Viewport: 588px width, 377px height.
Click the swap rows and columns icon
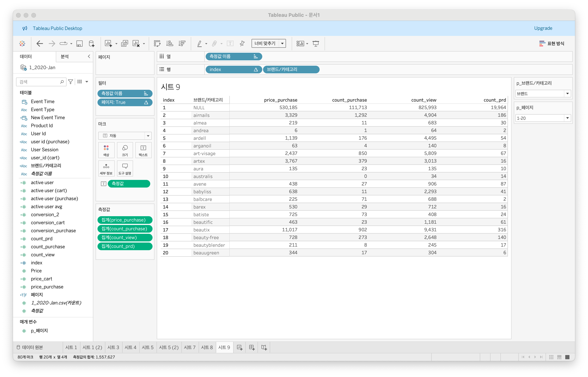click(x=157, y=44)
